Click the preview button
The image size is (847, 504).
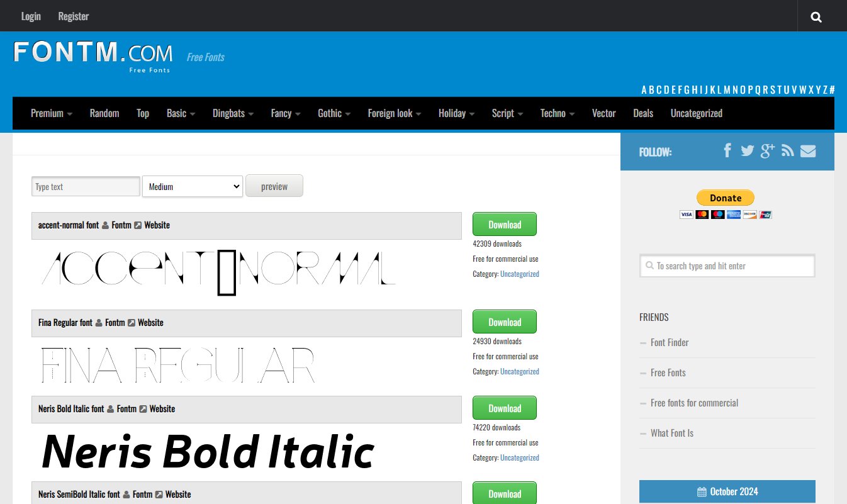[x=274, y=186]
